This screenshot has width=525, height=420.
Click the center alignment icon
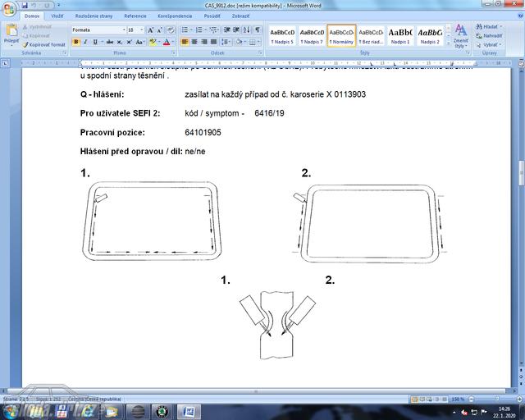pos(194,42)
